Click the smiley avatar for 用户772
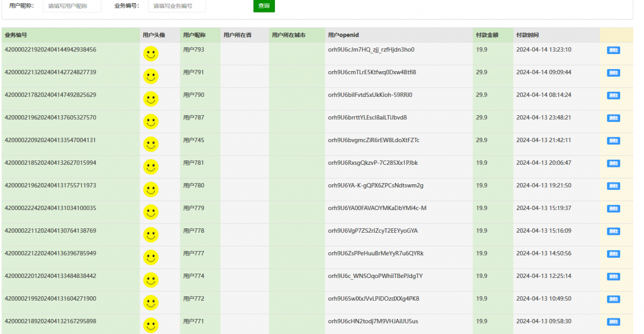 pos(151,303)
